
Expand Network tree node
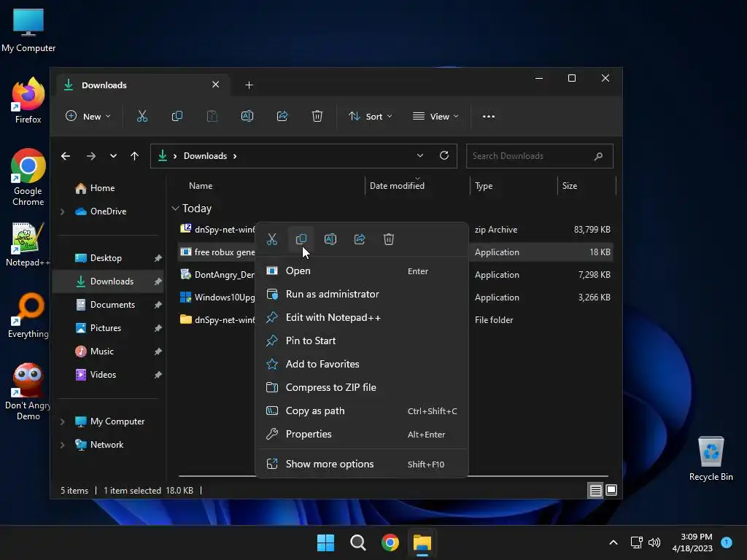coord(63,445)
